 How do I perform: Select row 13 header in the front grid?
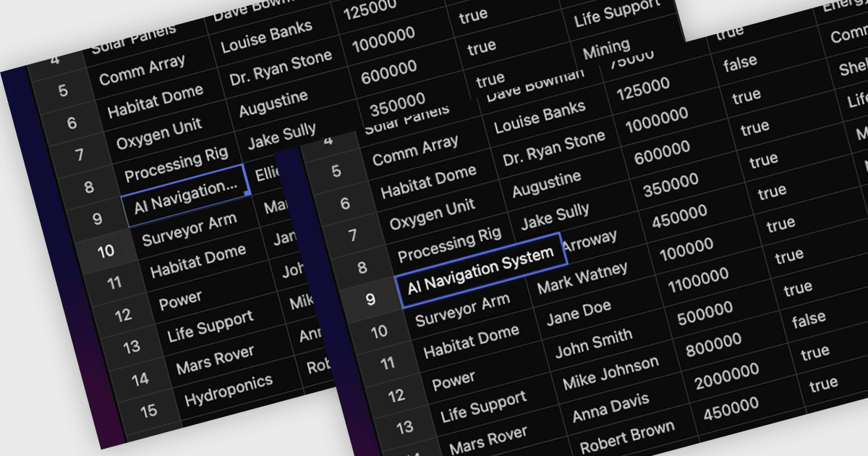tap(404, 427)
